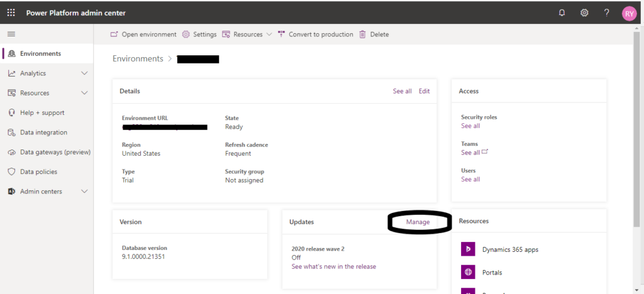This screenshot has width=644, height=294.
Task: Open Portals resource
Action: [x=492, y=272]
